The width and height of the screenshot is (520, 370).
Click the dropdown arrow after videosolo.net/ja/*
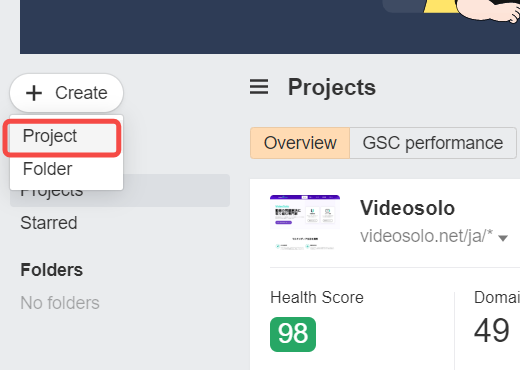(x=503, y=238)
